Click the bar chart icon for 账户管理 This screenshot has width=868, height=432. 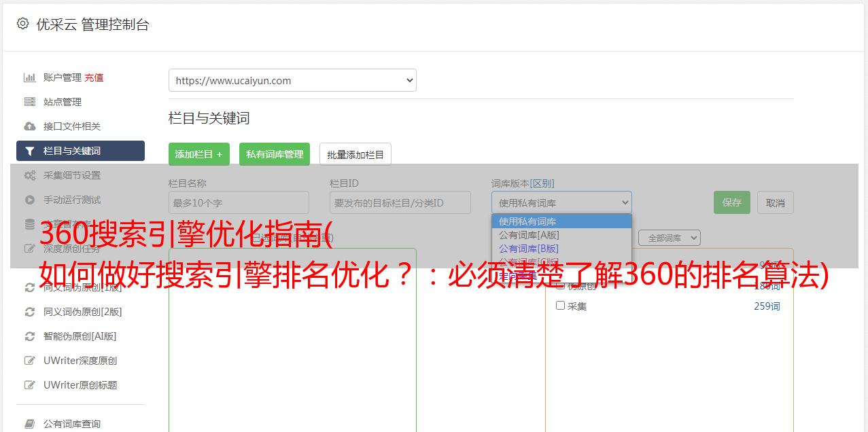(30, 77)
